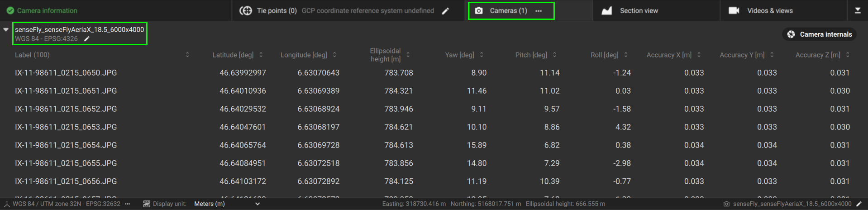Screen dimensions: 868x210
Task: Click the Camera internals button
Action: [819, 34]
